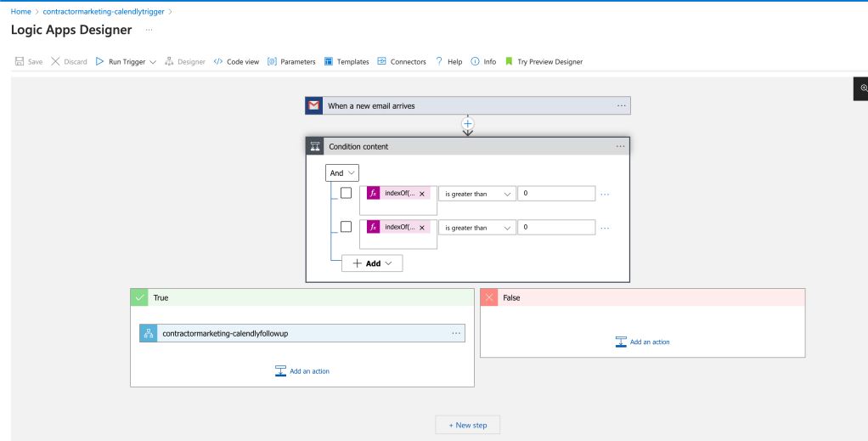Expand the Run Trigger dropdown chevron
The height and width of the screenshot is (441, 868).
154,62
